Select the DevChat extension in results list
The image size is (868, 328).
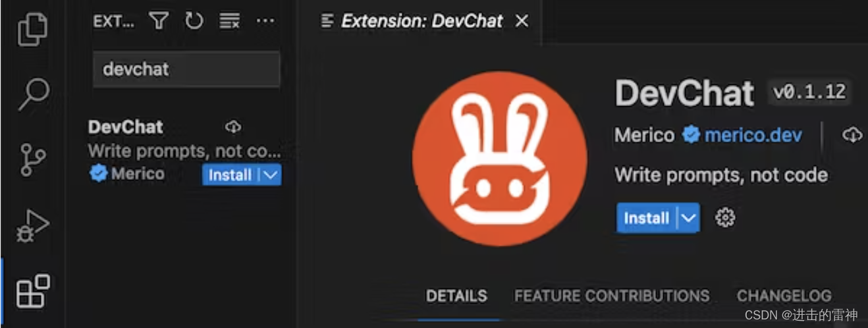(184, 152)
